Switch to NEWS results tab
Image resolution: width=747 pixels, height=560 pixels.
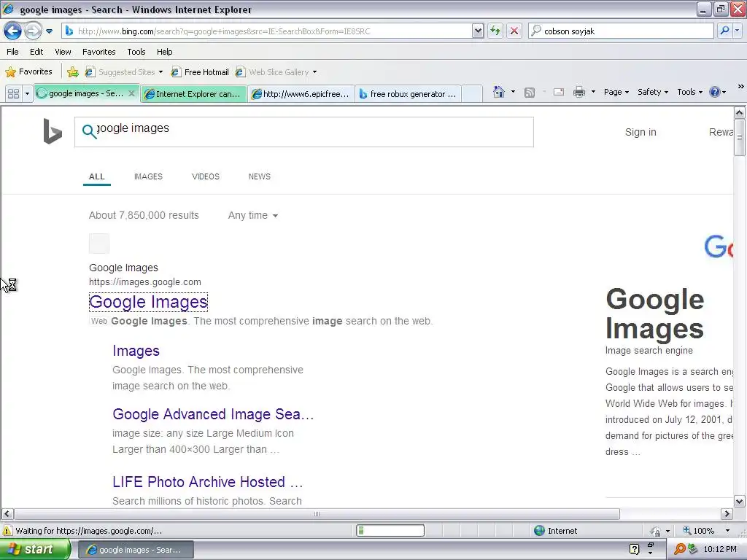click(259, 176)
